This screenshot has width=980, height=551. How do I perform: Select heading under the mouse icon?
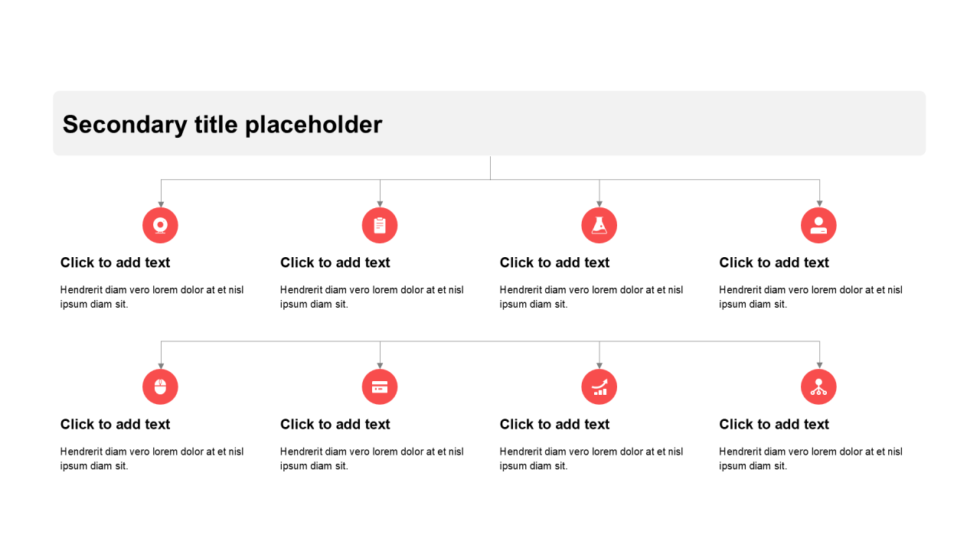(116, 424)
